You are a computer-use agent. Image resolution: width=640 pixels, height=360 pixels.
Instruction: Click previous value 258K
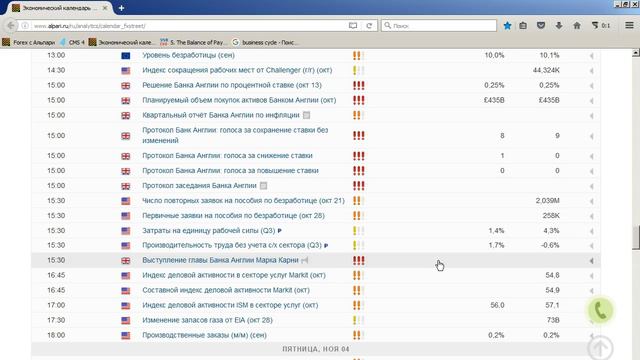click(551, 216)
